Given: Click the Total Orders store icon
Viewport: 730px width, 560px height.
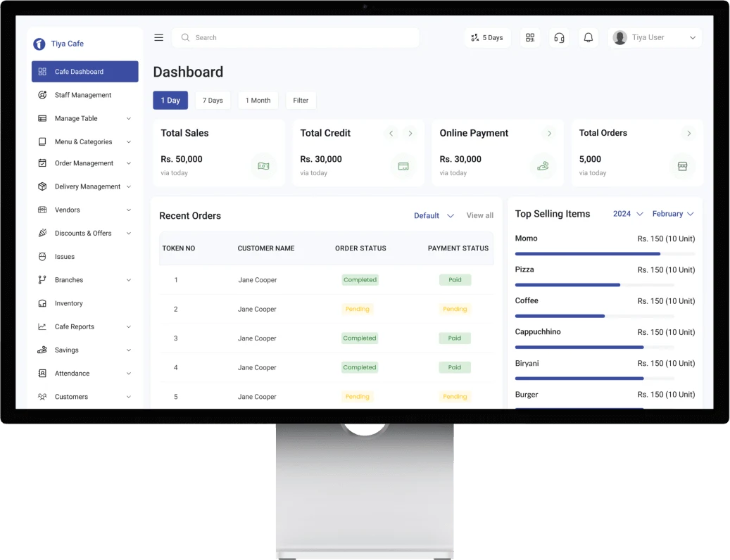Looking at the screenshot, I should 681,167.
